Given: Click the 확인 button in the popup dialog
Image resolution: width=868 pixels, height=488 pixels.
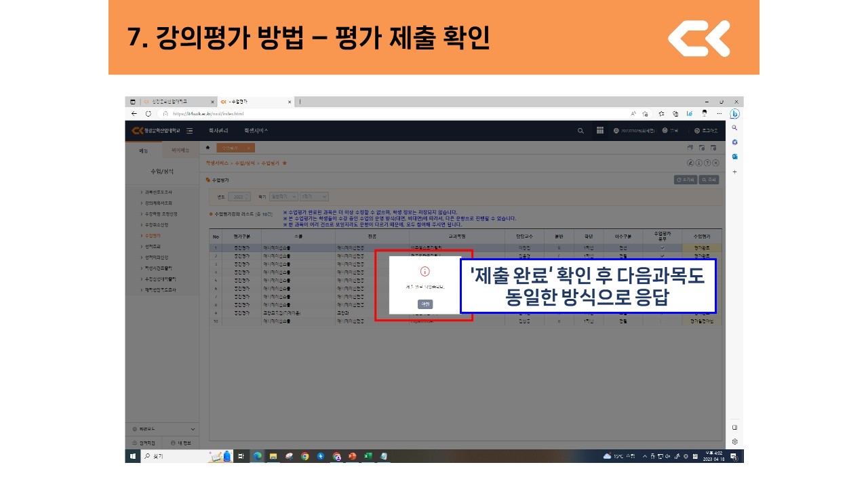Looking at the screenshot, I should [425, 304].
